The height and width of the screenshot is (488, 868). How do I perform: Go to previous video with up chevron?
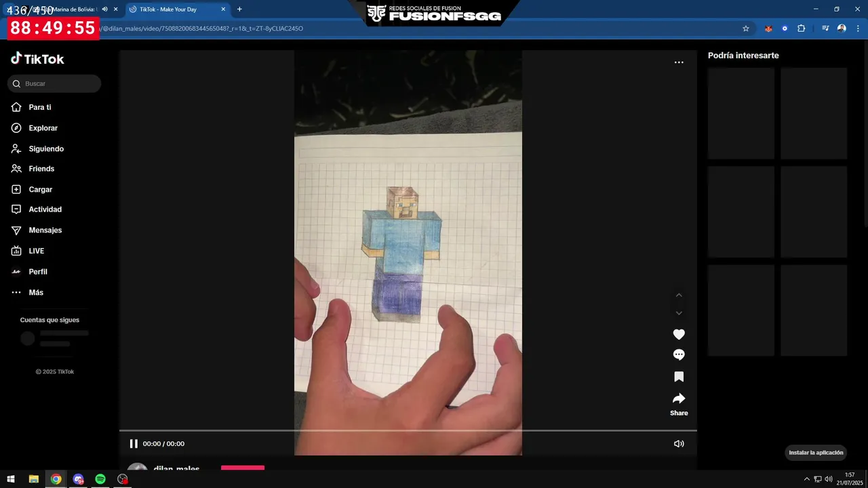point(679,295)
